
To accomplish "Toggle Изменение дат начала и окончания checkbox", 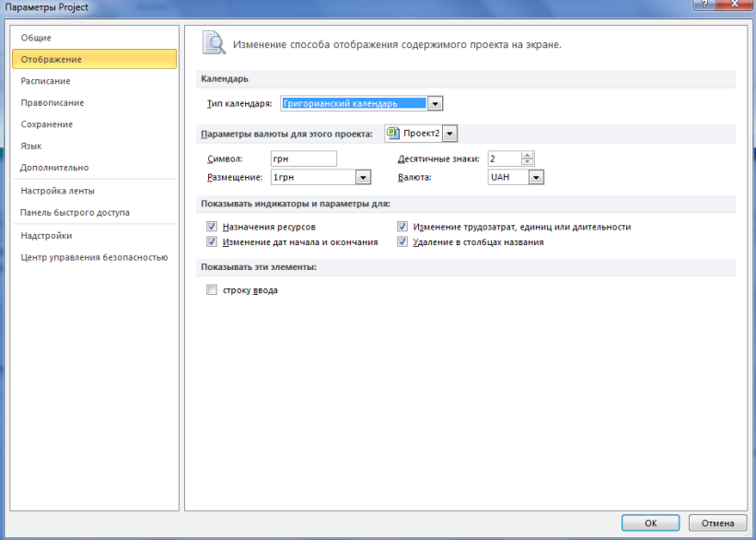I will 212,241.
